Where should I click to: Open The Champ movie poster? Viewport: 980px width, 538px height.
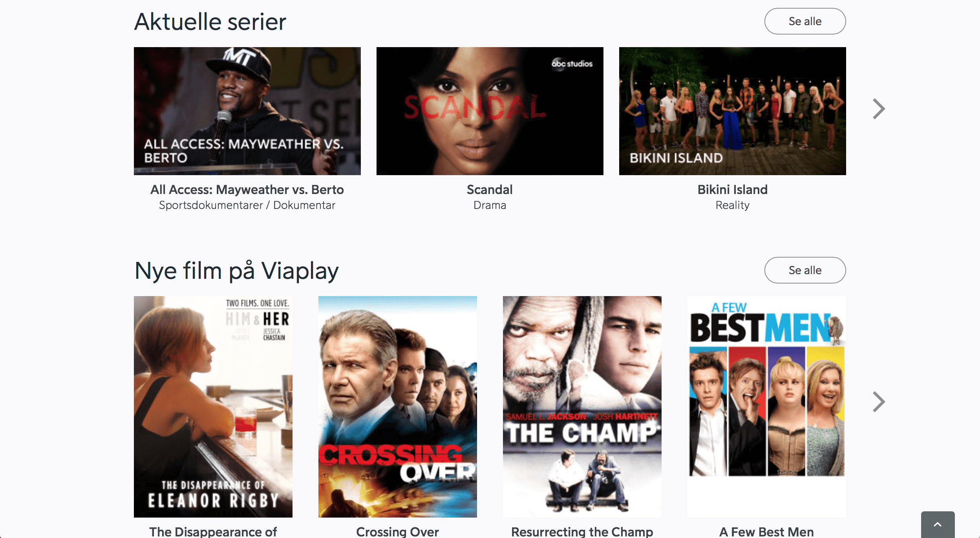tap(582, 407)
